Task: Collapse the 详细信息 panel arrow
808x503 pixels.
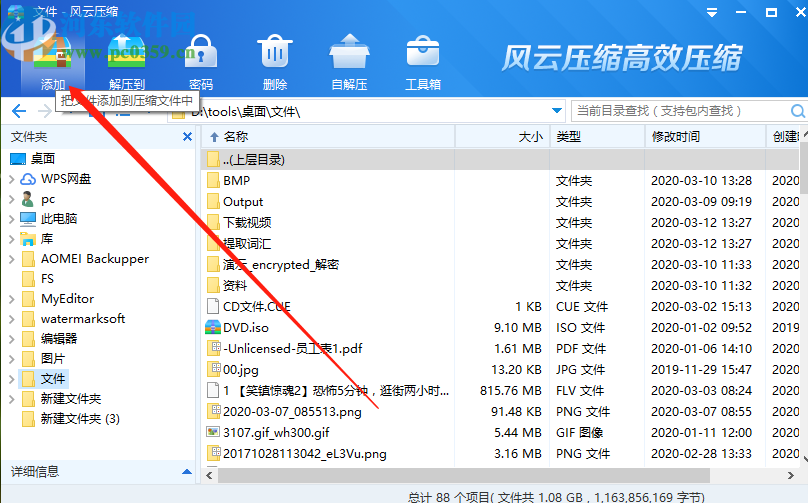Action: (187, 472)
